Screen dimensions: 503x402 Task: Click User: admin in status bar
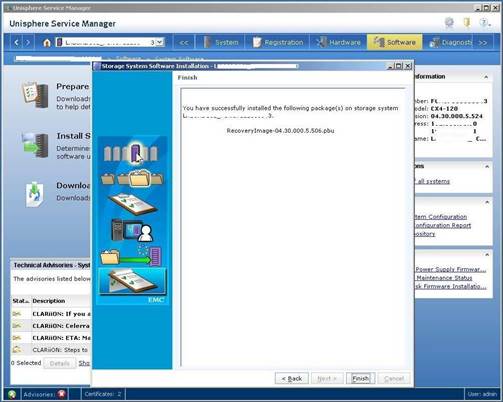482,394
